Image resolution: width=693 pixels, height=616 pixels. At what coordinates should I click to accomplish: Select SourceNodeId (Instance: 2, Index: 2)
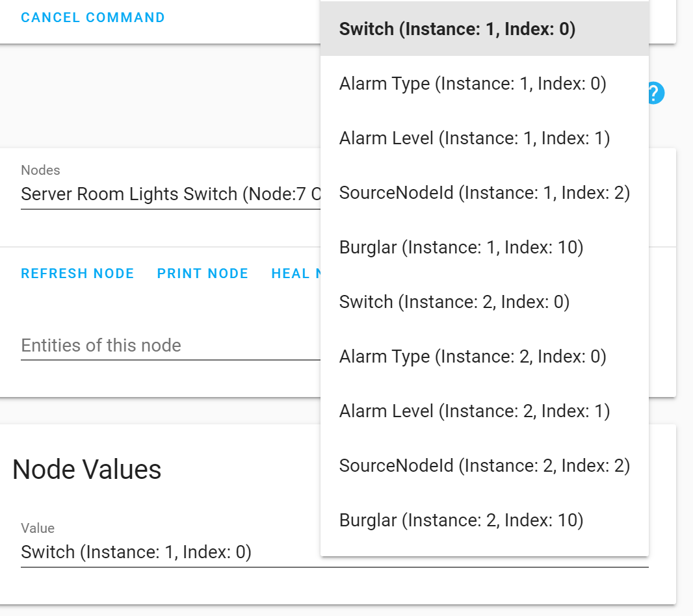(x=484, y=466)
